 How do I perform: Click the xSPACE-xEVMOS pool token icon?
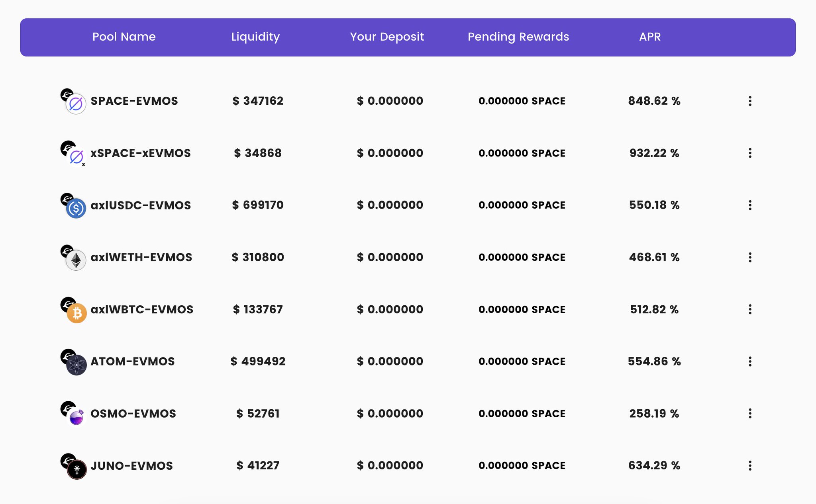(x=76, y=156)
